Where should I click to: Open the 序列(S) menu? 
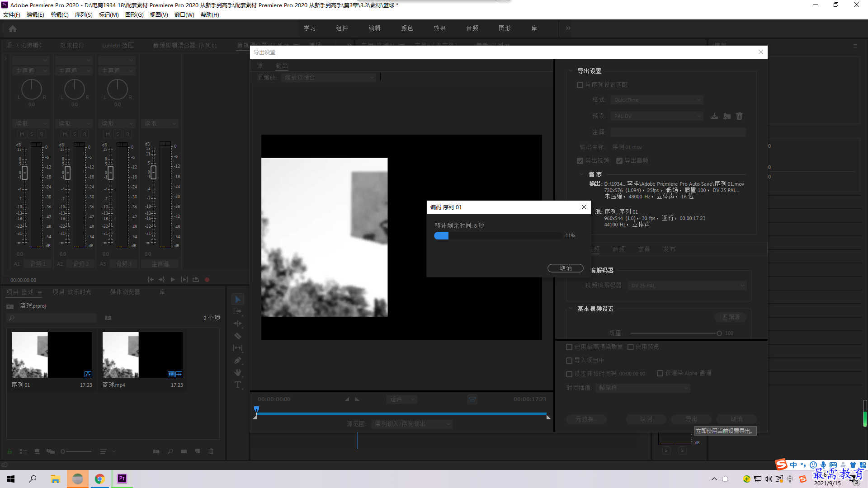point(84,15)
